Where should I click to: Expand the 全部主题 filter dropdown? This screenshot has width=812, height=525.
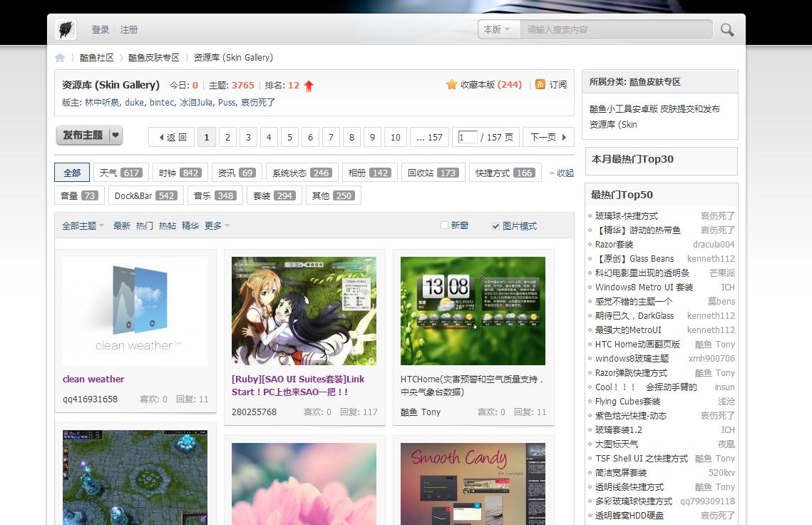(x=83, y=226)
